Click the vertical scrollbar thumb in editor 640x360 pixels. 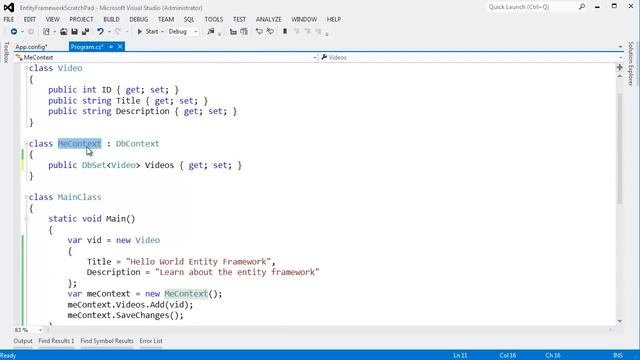[x=620, y=149]
